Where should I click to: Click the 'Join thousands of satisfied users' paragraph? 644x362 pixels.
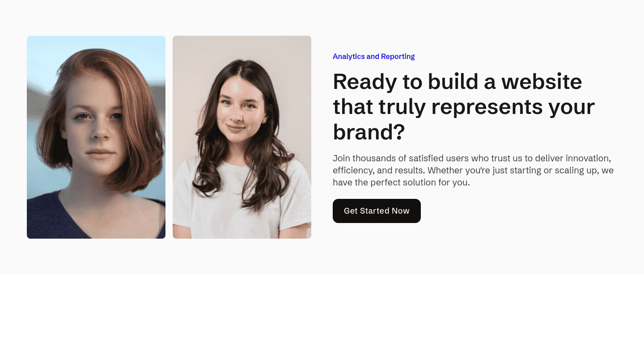pos(473,170)
